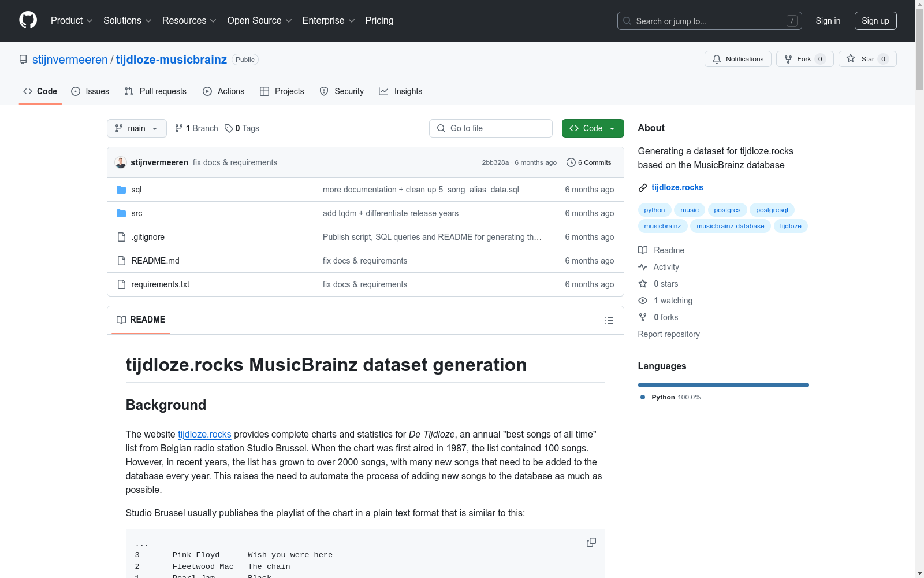Open the Pricing page link
The height and width of the screenshot is (578, 924).
click(379, 21)
